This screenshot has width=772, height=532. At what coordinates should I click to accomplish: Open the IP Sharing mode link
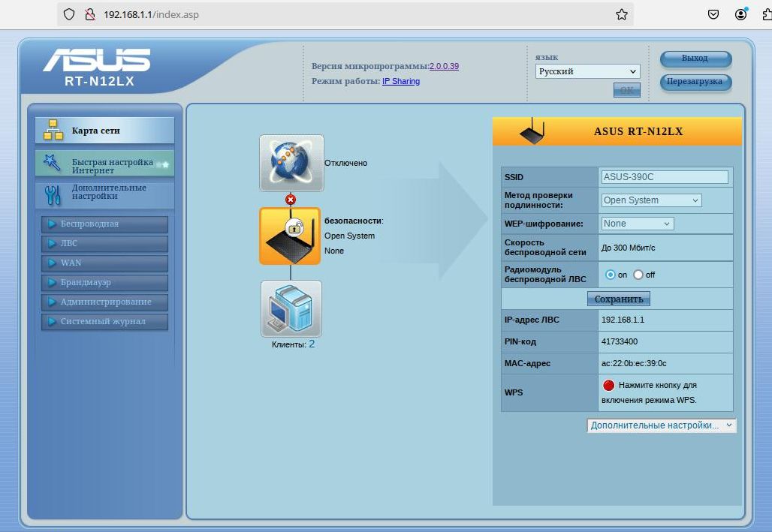401,81
